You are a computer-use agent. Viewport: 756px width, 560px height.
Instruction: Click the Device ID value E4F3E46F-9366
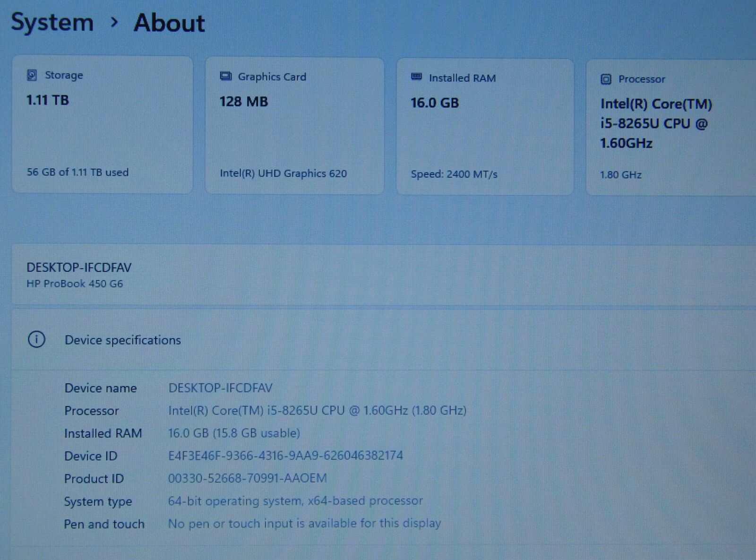click(285, 456)
